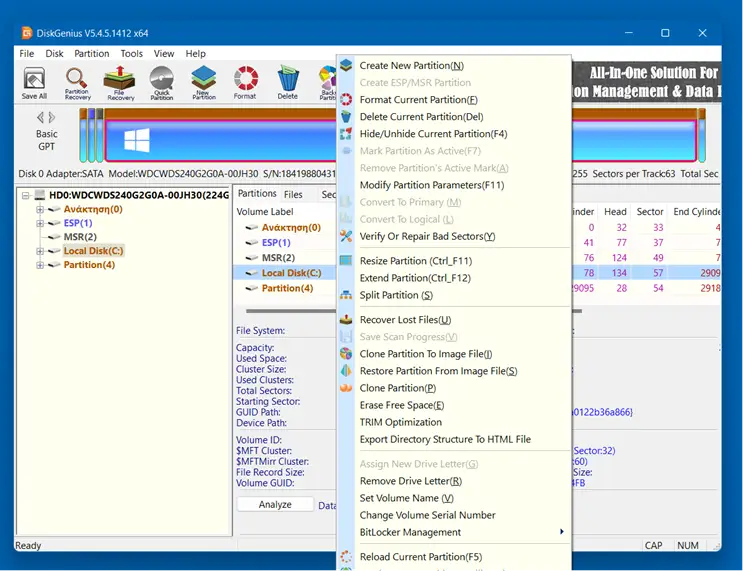Collapse the HD0 disk tree node
The height and width of the screenshot is (571, 744).
tap(26, 196)
